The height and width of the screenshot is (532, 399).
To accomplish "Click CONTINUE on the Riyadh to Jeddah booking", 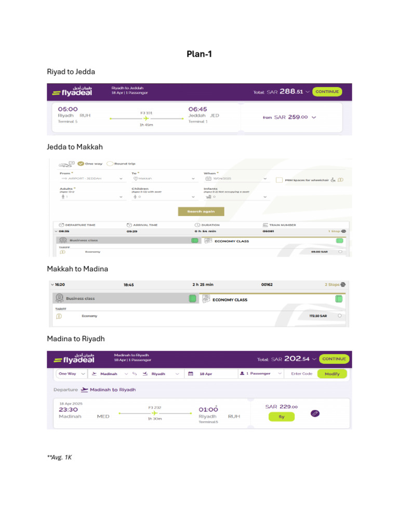I will [x=327, y=91].
